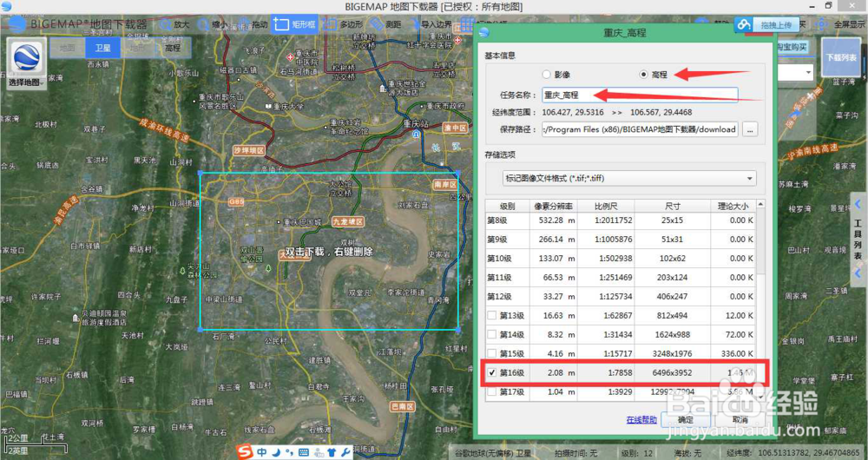Click the 确定 confirm button
Viewport: 868px width, 460px height.
[x=686, y=419]
